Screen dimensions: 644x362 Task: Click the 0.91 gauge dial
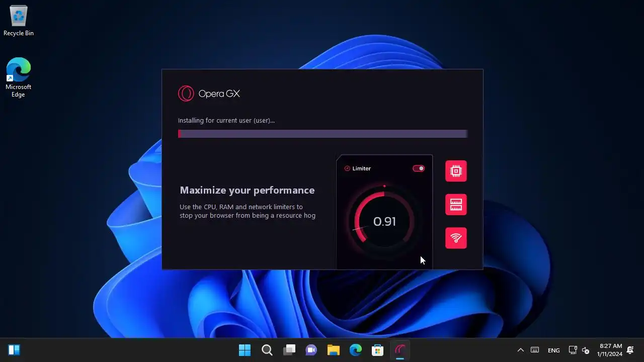(384, 221)
